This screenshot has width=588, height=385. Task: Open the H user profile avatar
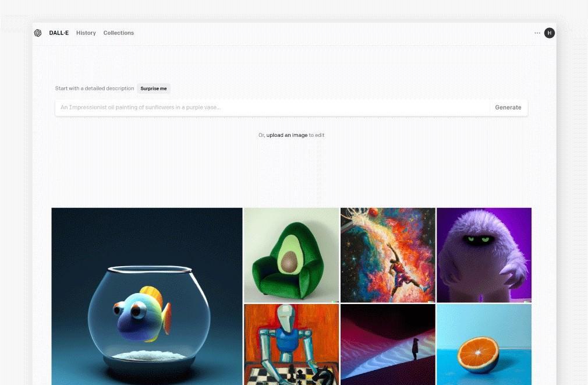pos(550,33)
